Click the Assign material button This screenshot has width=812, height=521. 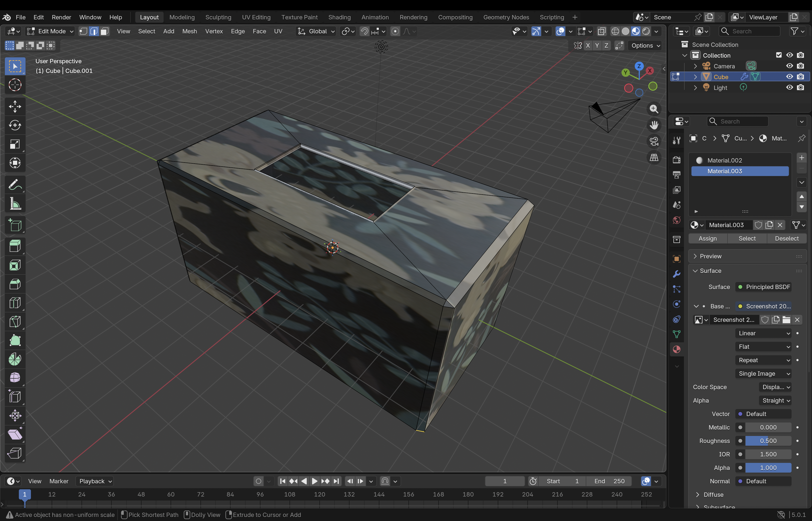tap(708, 238)
